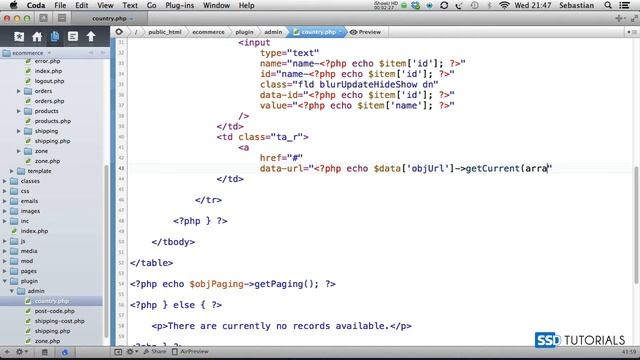Click the navigate back arrow beside ecommerce
Viewport: 640px width, 360px height.
point(91,53)
